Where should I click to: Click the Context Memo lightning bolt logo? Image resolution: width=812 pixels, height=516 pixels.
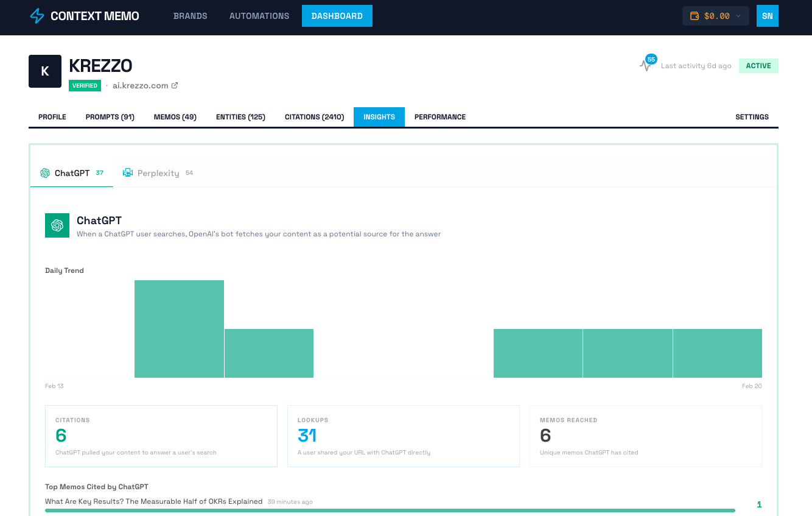click(x=36, y=16)
